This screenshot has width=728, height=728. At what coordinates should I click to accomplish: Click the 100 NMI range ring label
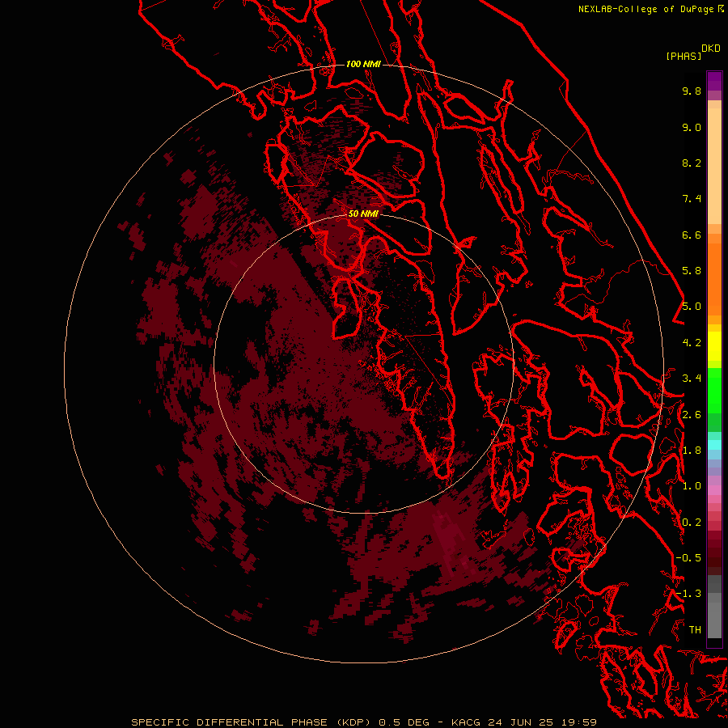[x=363, y=64]
